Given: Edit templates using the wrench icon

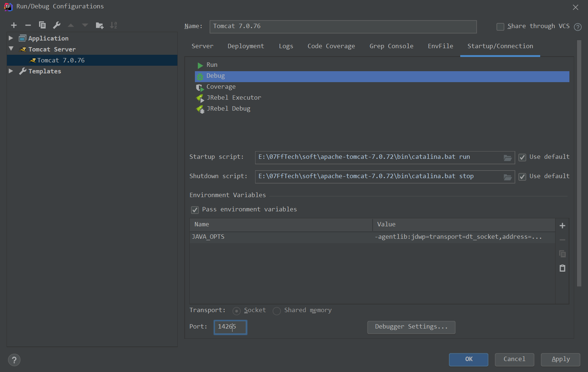Looking at the screenshot, I should click(57, 25).
